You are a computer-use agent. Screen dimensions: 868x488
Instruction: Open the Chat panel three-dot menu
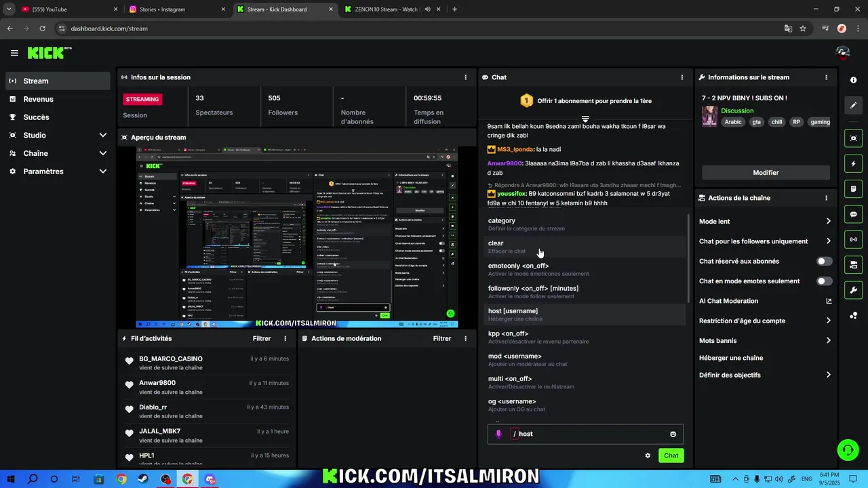(682, 77)
